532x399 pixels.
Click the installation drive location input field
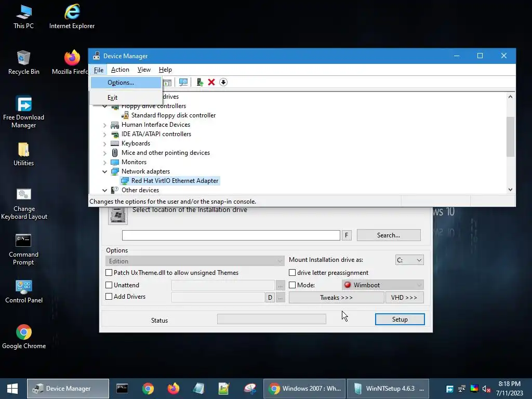pos(231,235)
